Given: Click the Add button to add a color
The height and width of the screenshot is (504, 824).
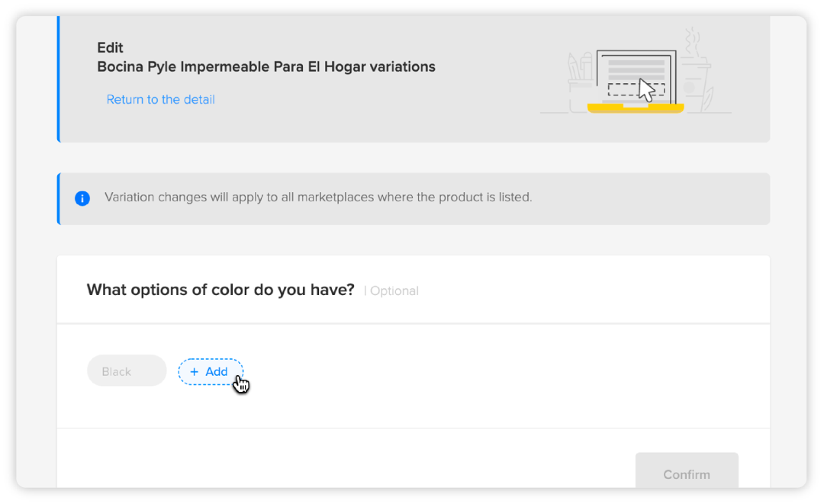Looking at the screenshot, I should (x=211, y=372).
